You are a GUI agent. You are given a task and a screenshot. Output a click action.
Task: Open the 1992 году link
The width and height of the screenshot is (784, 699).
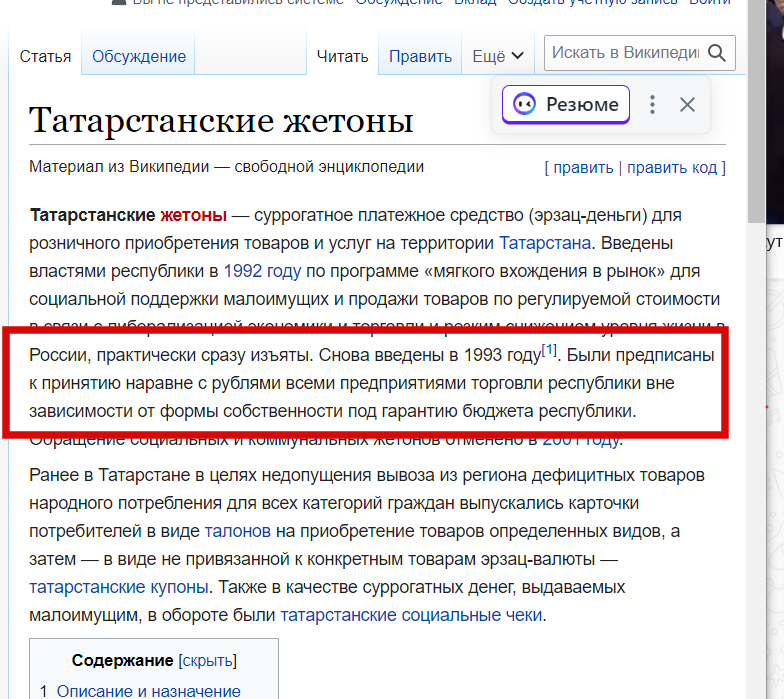(x=262, y=271)
